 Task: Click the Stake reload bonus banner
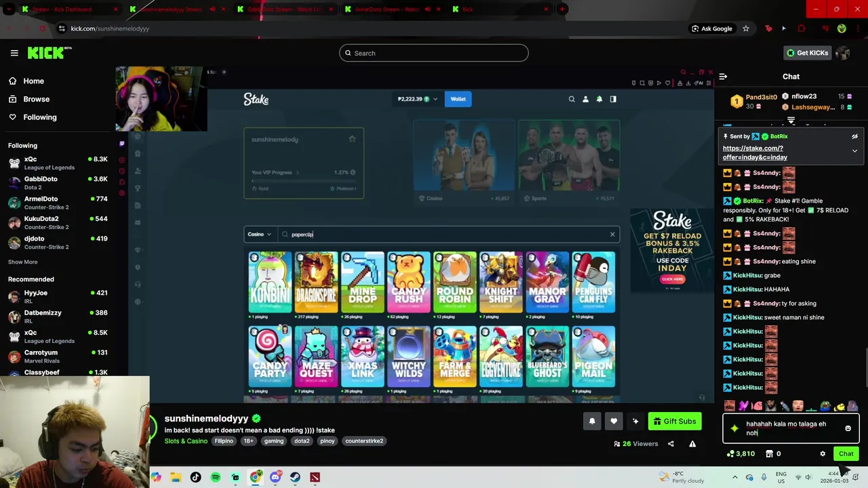point(672,249)
